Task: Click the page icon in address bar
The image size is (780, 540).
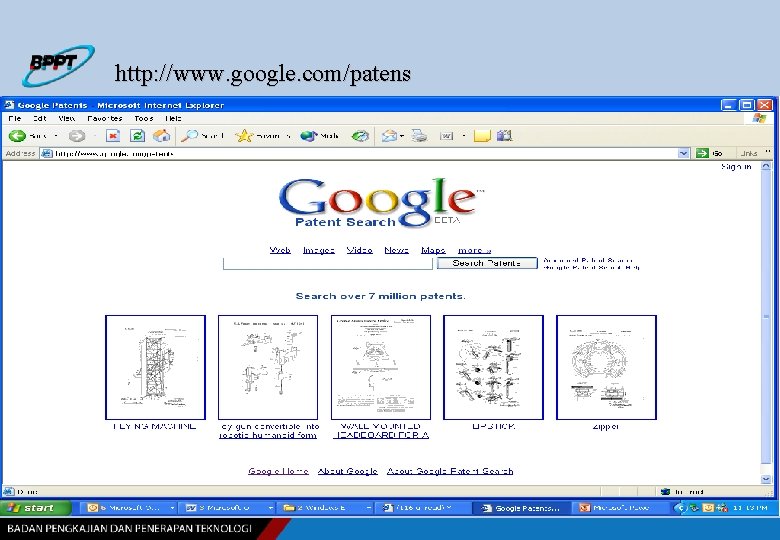Action: click(x=47, y=153)
